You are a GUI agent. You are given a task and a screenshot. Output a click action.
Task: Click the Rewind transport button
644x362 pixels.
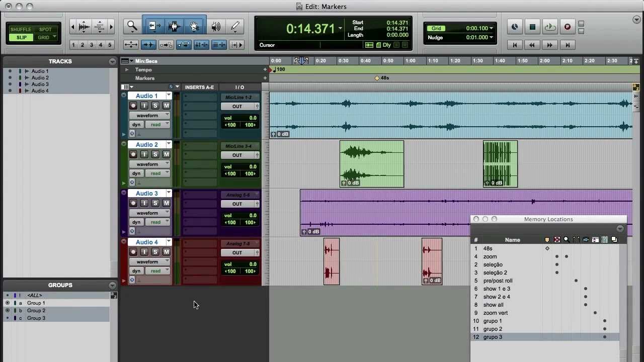click(x=532, y=45)
